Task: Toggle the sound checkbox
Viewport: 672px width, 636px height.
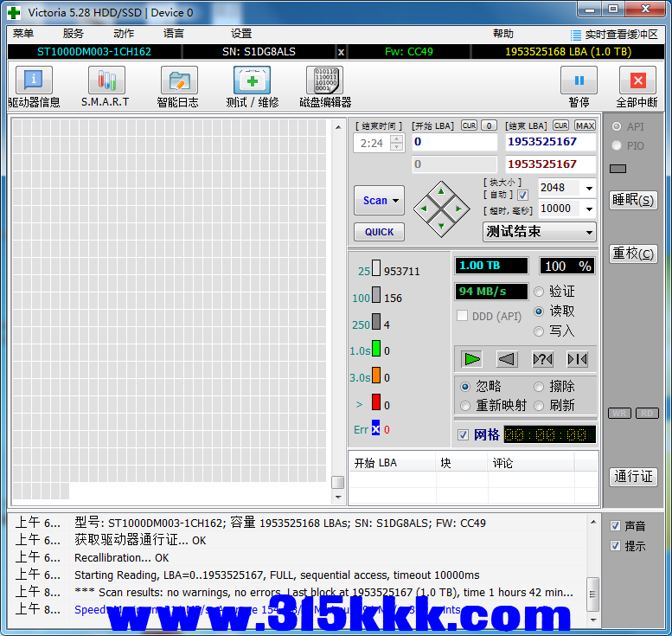Action: coord(615,525)
